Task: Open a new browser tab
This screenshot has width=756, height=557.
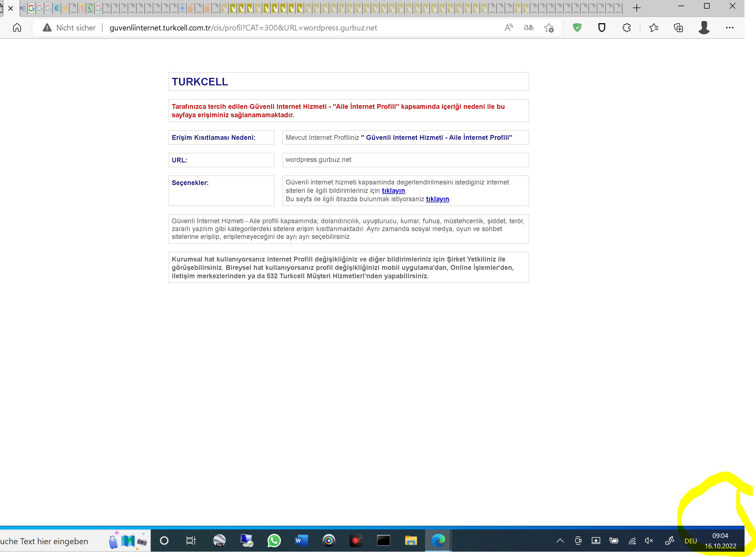Action: pyautogui.click(x=636, y=8)
